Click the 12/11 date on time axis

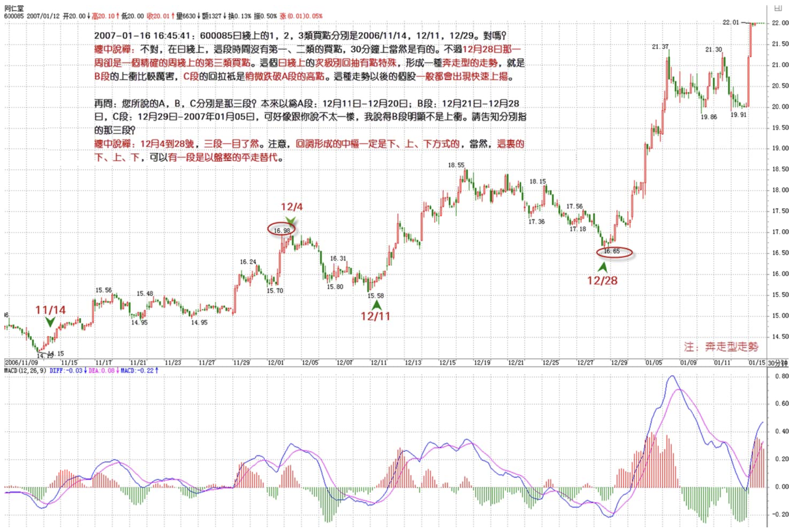[x=378, y=363]
